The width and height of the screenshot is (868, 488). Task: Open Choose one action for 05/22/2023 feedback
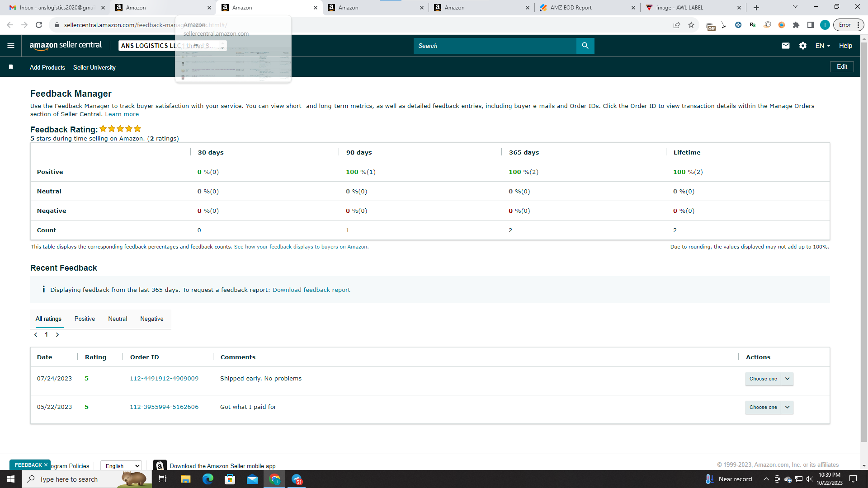(769, 407)
